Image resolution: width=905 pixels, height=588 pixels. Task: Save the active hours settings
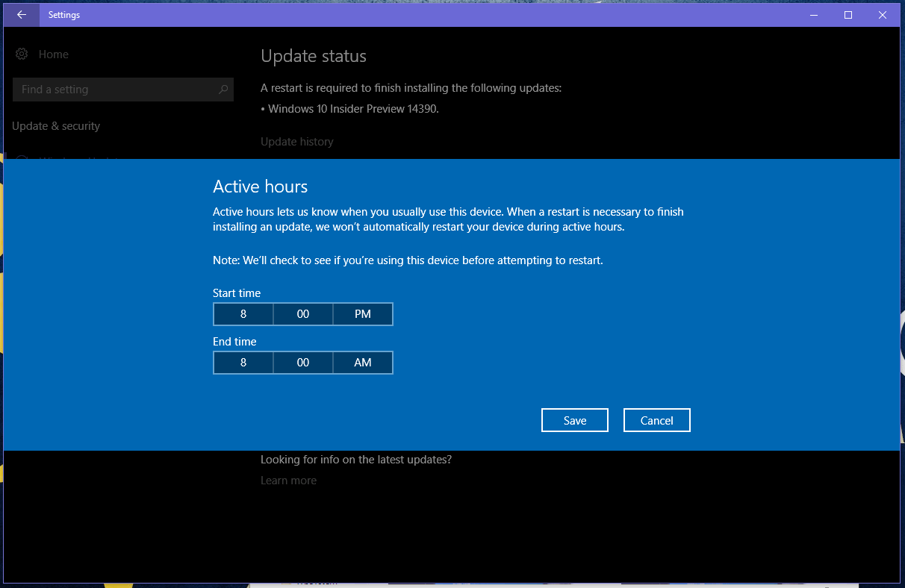[x=575, y=420]
